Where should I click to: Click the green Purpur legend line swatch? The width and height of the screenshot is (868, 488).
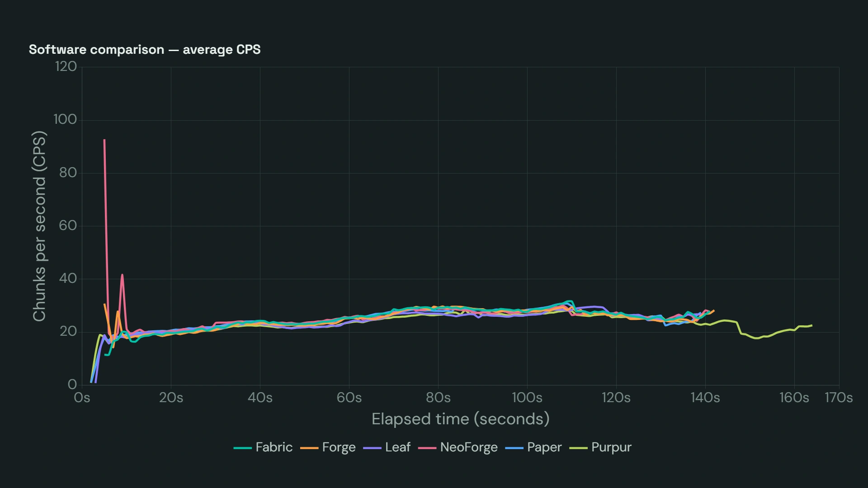tap(578, 448)
